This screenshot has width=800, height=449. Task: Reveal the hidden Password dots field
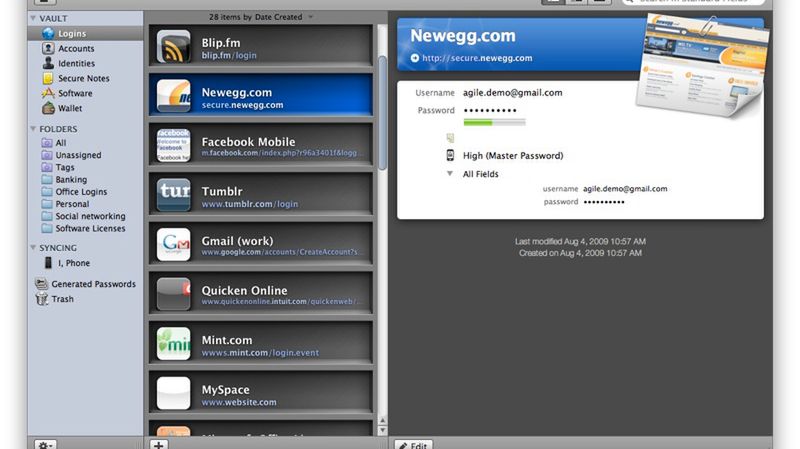tap(490, 110)
